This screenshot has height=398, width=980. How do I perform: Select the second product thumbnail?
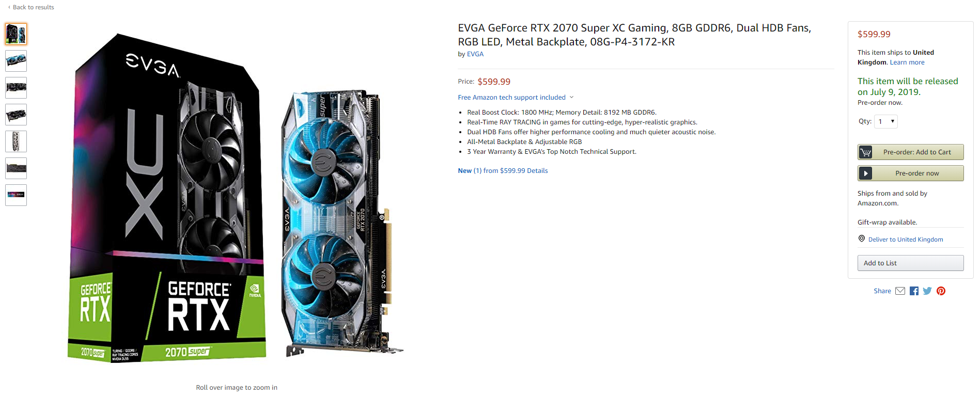(16, 61)
